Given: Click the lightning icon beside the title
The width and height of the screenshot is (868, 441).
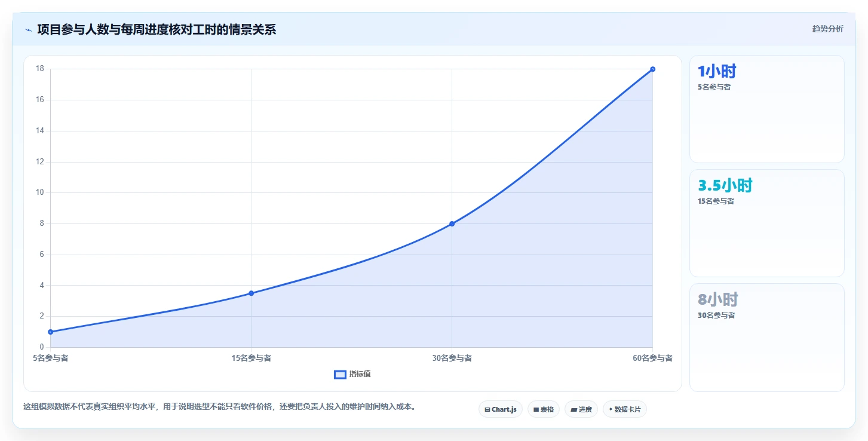Looking at the screenshot, I should coord(28,29).
